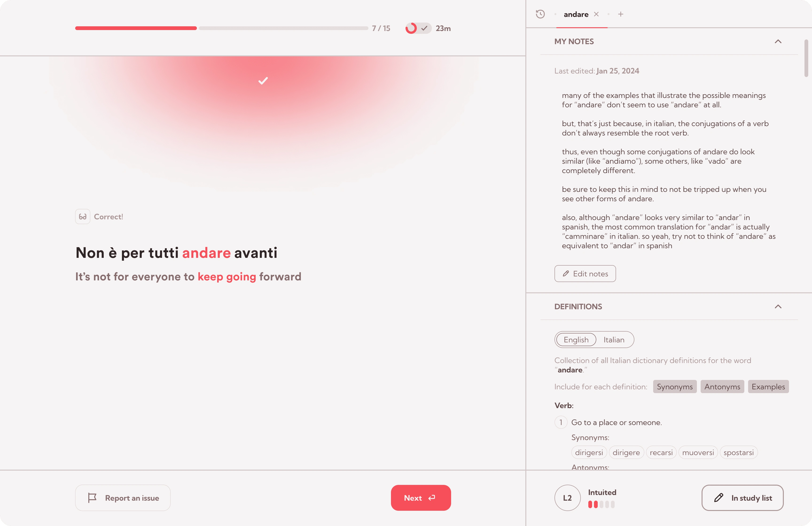Click the study list pencil icon
812x526 pixels.
(718, 498)
